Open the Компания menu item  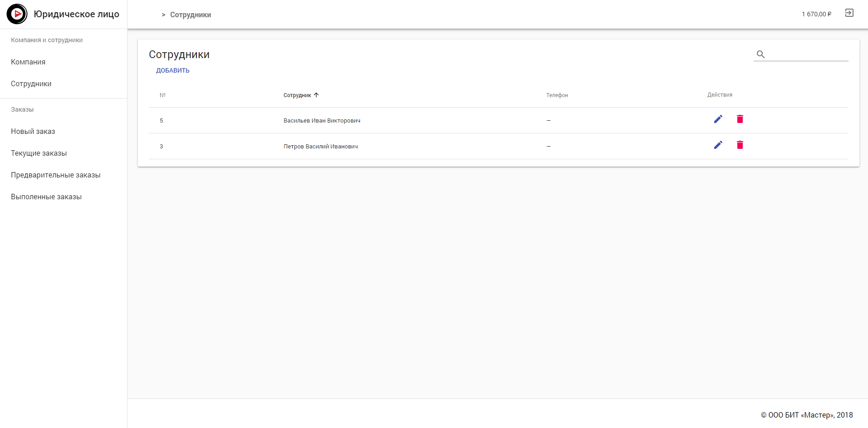click(28, 62)
